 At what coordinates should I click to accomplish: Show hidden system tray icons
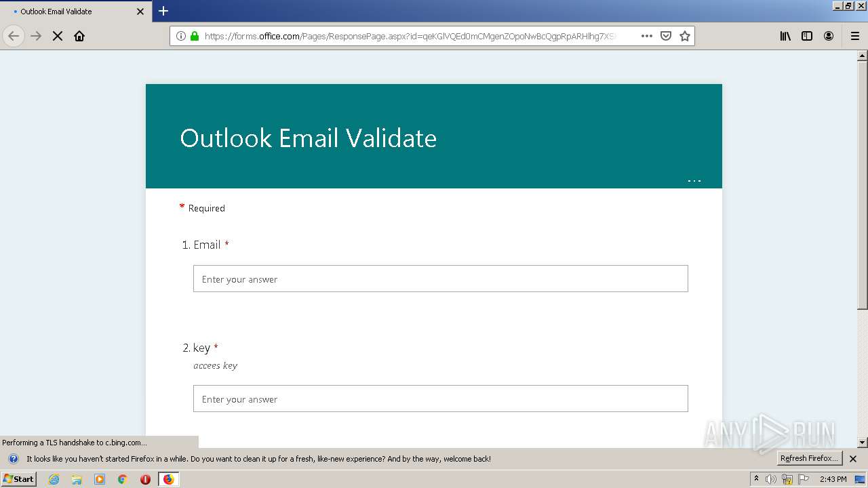pyautogui.click(x=756, y=479)
